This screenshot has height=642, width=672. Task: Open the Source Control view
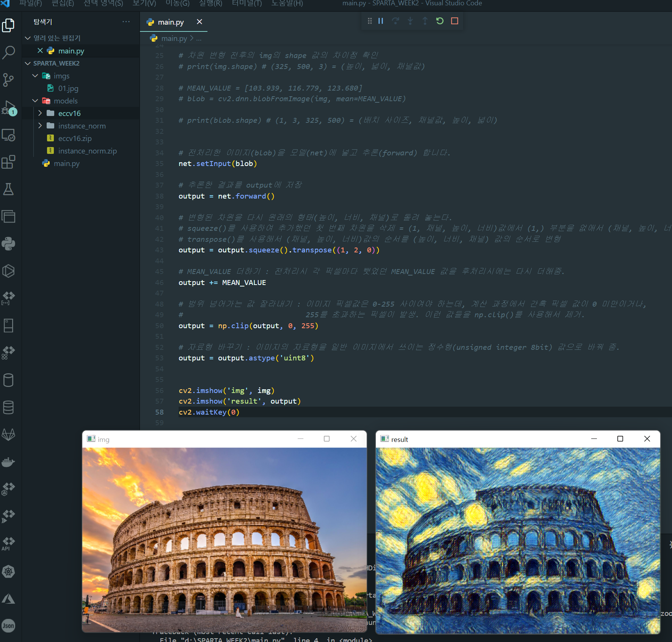8,80
